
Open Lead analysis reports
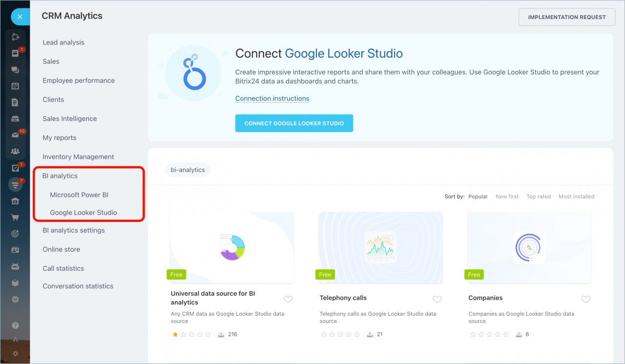click(x=63, y=42)
